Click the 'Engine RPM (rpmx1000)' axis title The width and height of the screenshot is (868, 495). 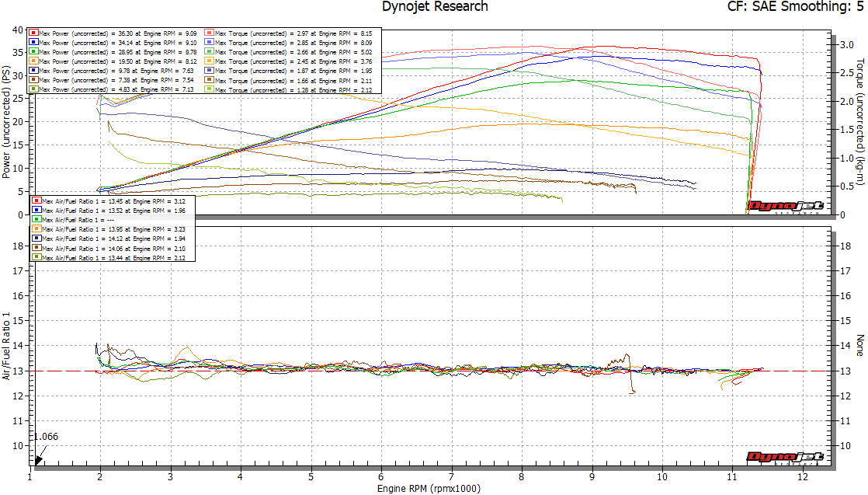429,488
